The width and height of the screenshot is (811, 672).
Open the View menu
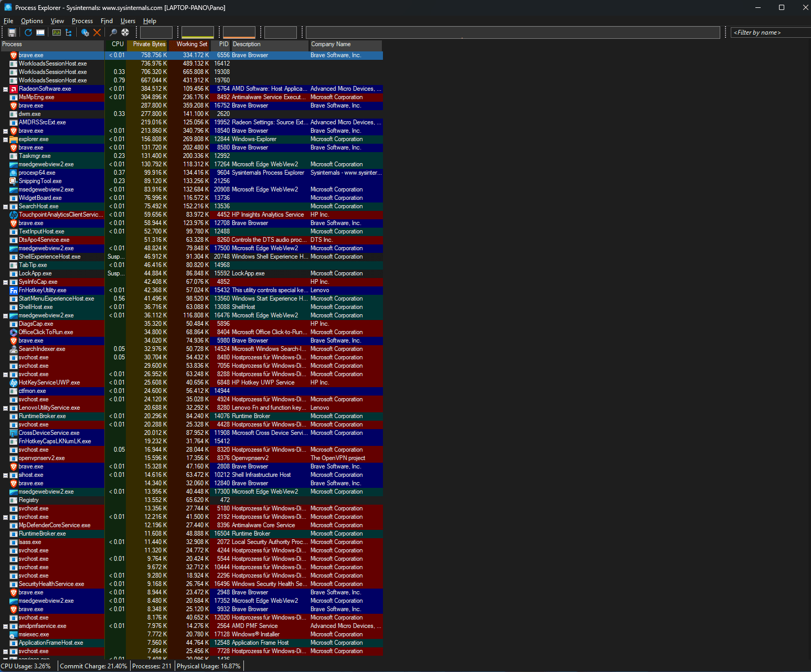57,21
